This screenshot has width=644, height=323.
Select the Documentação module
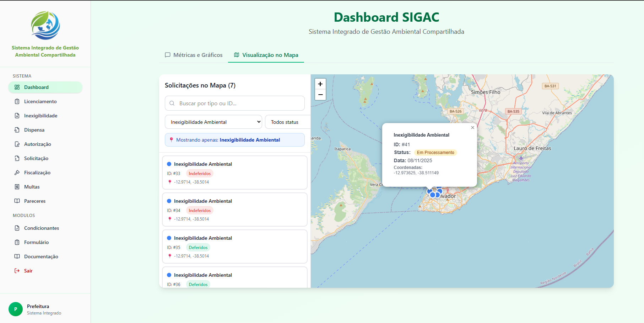coord(40,256)
